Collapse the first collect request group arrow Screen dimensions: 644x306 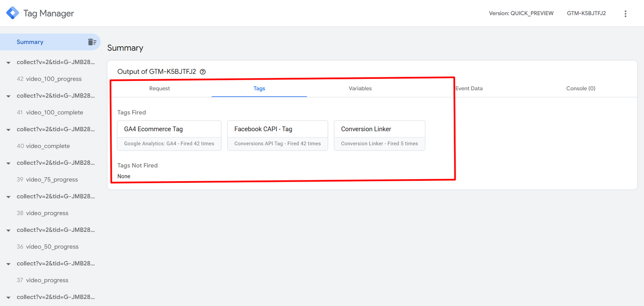pyautogui.click(x=8, y=63)
